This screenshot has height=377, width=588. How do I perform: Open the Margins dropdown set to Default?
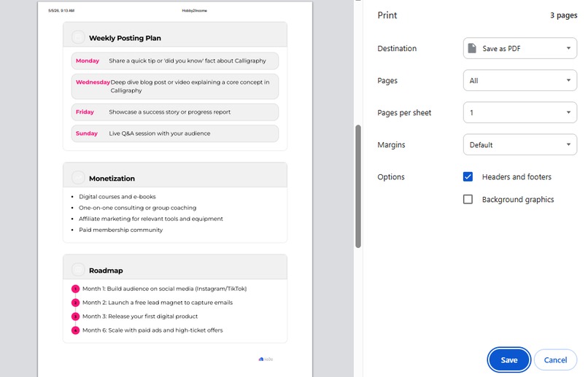click(519, 144)
